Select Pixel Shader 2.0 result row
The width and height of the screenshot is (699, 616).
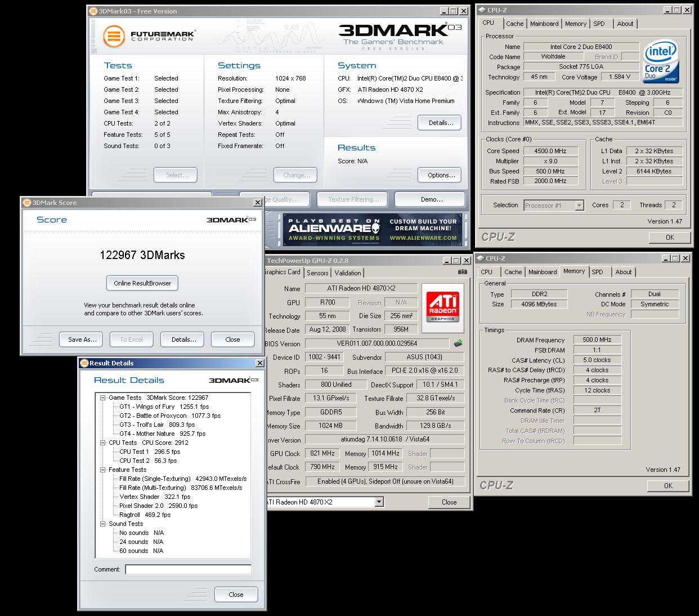159,506
